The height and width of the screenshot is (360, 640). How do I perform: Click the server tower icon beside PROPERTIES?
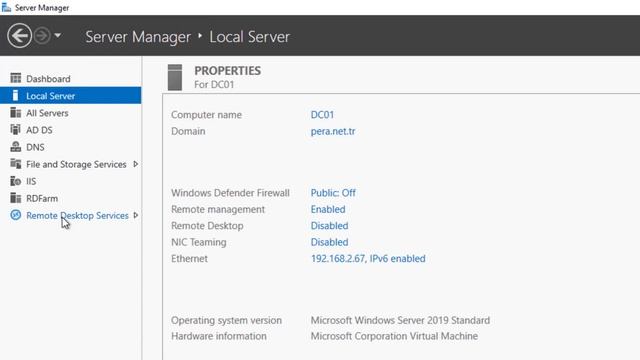pos(175,77)
